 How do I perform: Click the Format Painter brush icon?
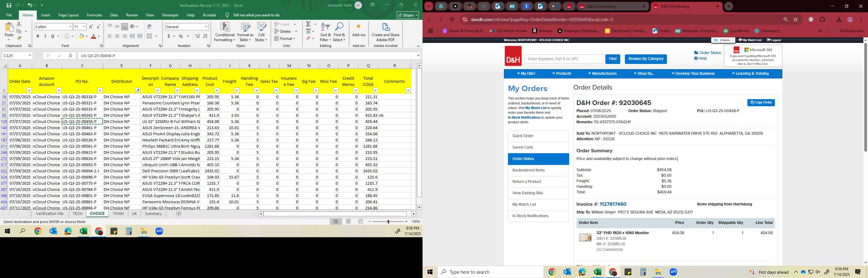(x=19, y=38)
